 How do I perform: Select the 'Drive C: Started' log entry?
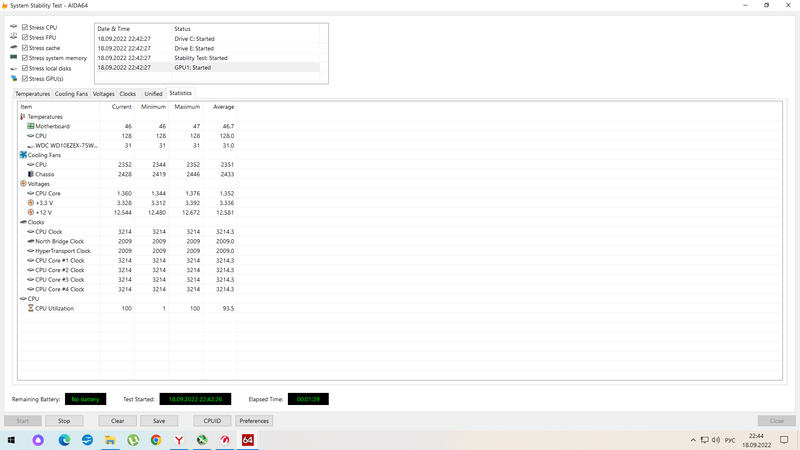click(x=207, y=39)
